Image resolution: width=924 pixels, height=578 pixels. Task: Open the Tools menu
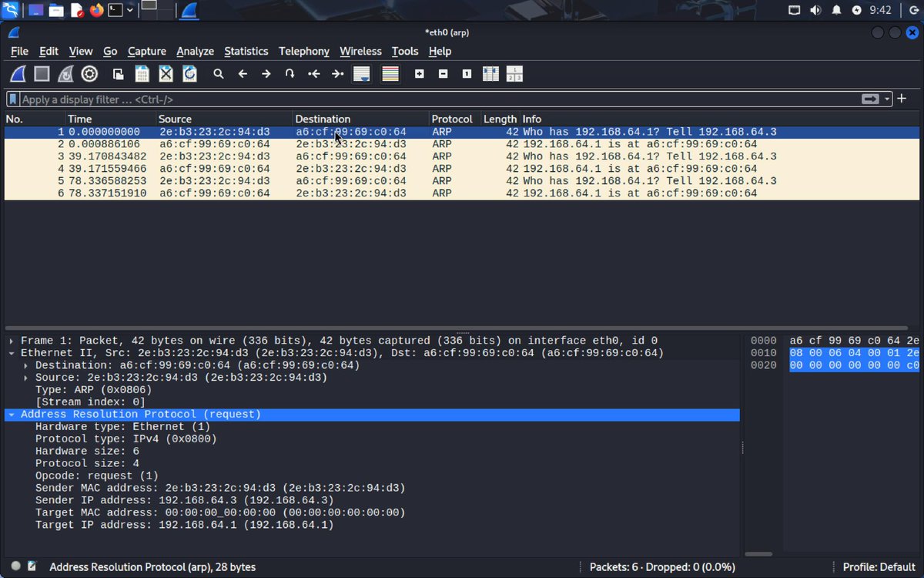(x=405, y=51)
